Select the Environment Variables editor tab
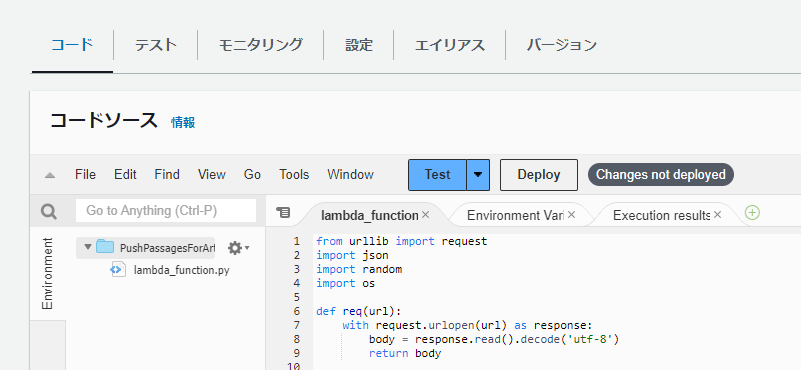 [x=515, y=216]
